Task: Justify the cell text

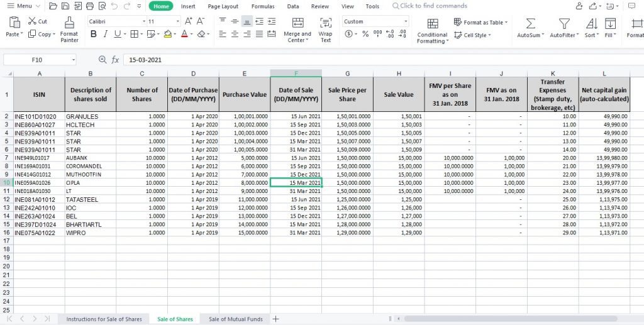Action: coord(259,34)
